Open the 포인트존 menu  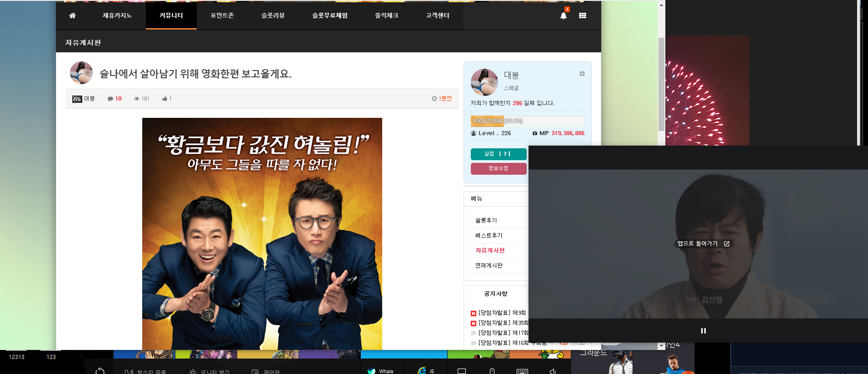[222, 15]
